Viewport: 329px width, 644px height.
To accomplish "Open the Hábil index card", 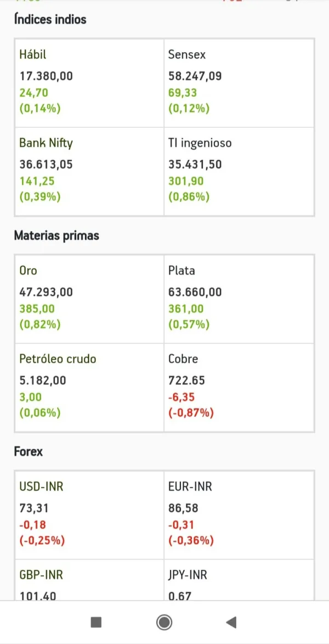I will (x=89, y=83).
